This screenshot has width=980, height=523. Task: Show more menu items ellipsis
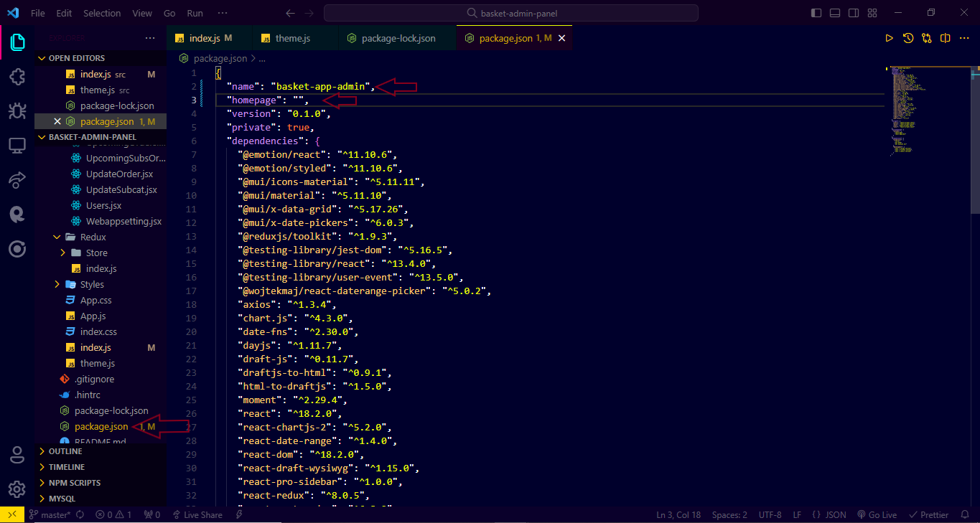tap(223, 13)
